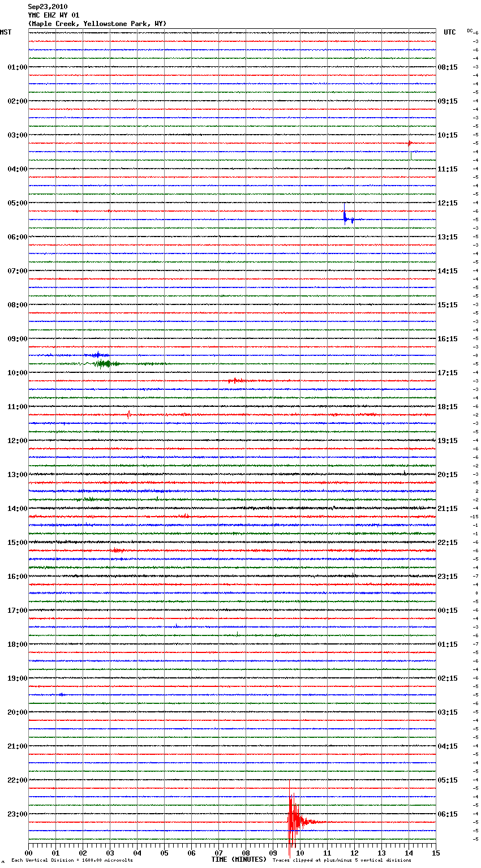481x868 pixels.
Task: Select the station code 'YMC EHZ WY 01'
Action: (x=54, y=15)
